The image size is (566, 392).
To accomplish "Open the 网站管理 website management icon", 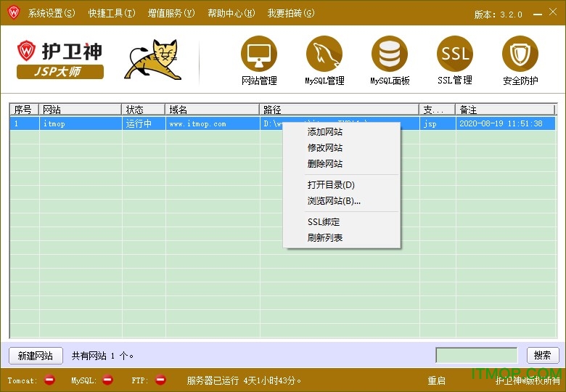I will point(259,54).
